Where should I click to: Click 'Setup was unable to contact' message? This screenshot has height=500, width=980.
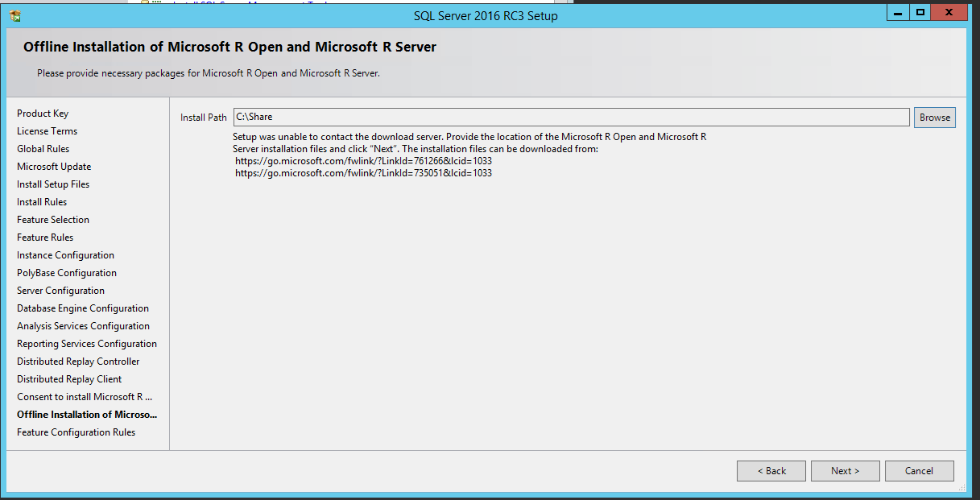469,143
